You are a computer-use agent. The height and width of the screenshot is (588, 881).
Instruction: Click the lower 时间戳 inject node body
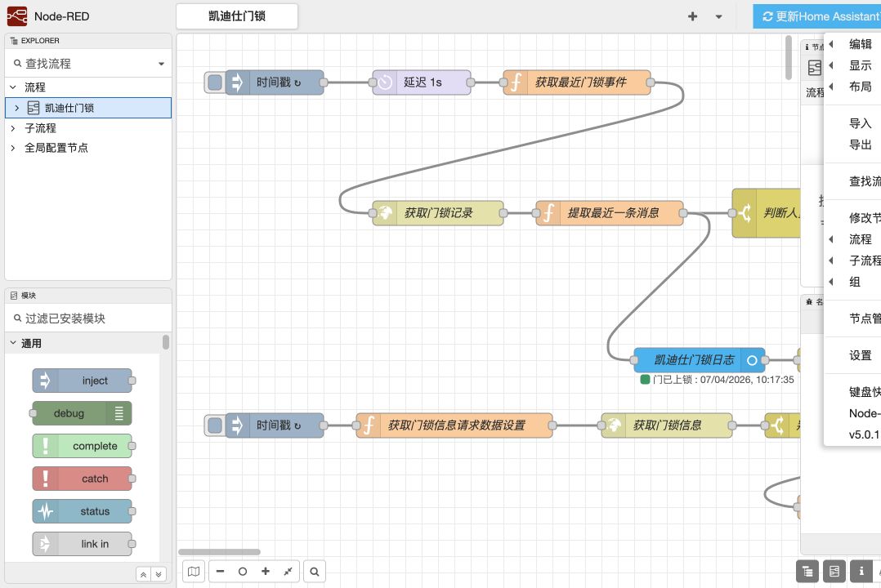coord(275,425)
